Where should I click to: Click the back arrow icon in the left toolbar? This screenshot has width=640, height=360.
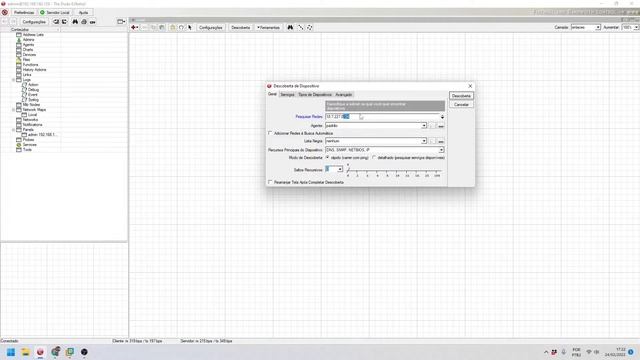[5, 22]
